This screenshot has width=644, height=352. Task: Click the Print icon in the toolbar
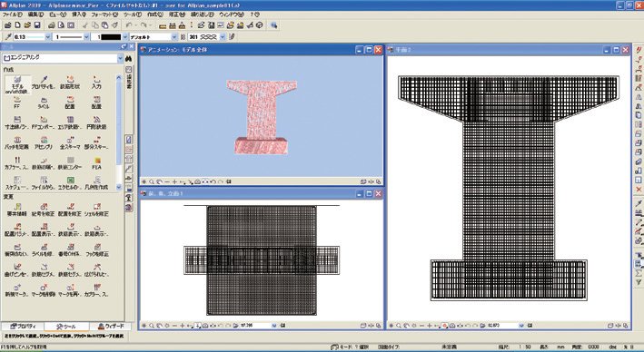[52, 25]
